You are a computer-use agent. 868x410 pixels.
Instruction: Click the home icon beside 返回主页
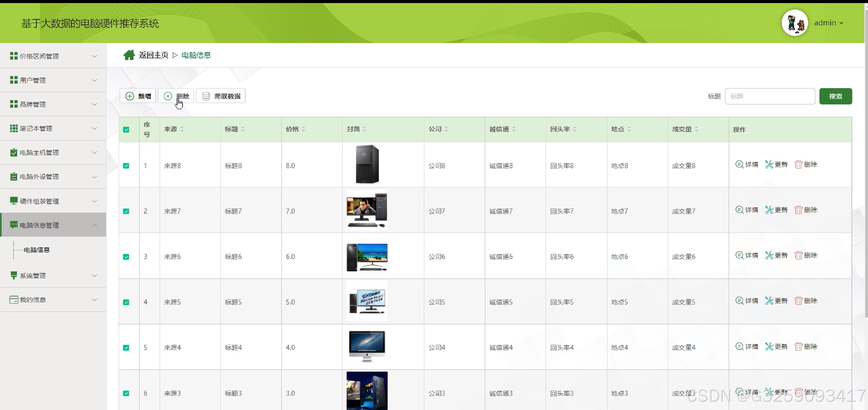pos(129,55)
